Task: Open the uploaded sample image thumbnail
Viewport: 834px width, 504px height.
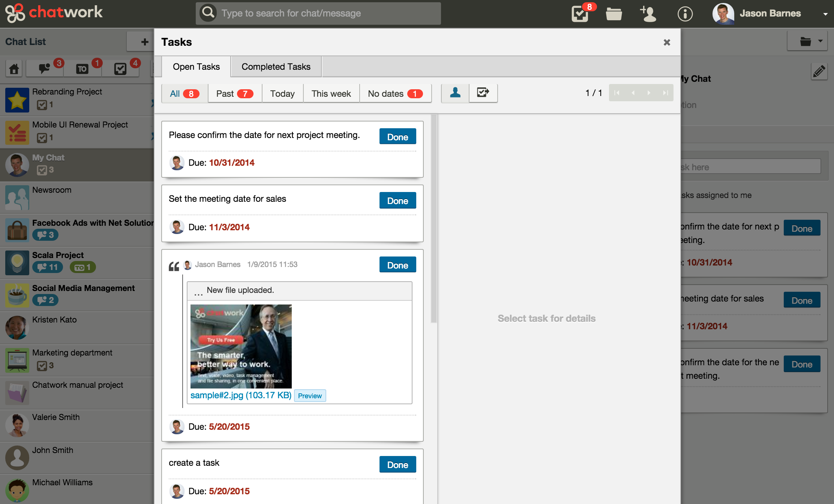Action: tap(241, 346)
